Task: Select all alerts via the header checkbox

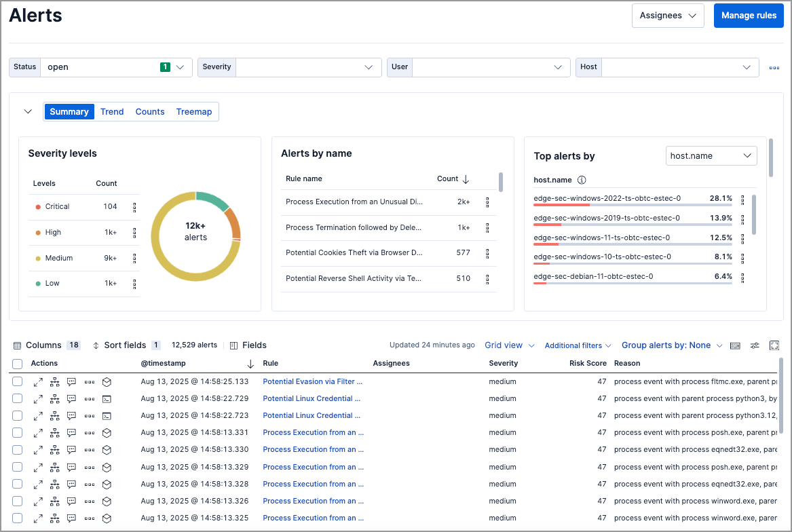Action: pyautogui.click(x=17, y=364)
